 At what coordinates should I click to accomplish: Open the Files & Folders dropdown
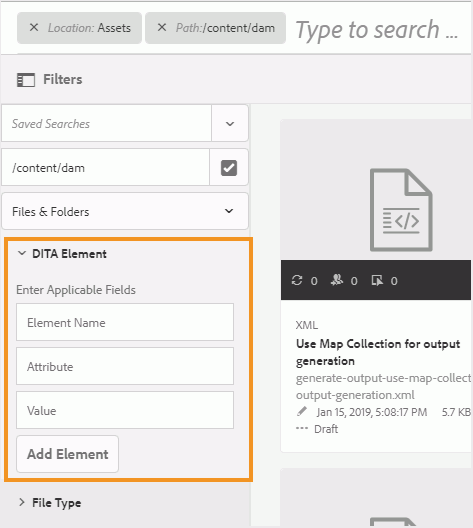[125, 211]
